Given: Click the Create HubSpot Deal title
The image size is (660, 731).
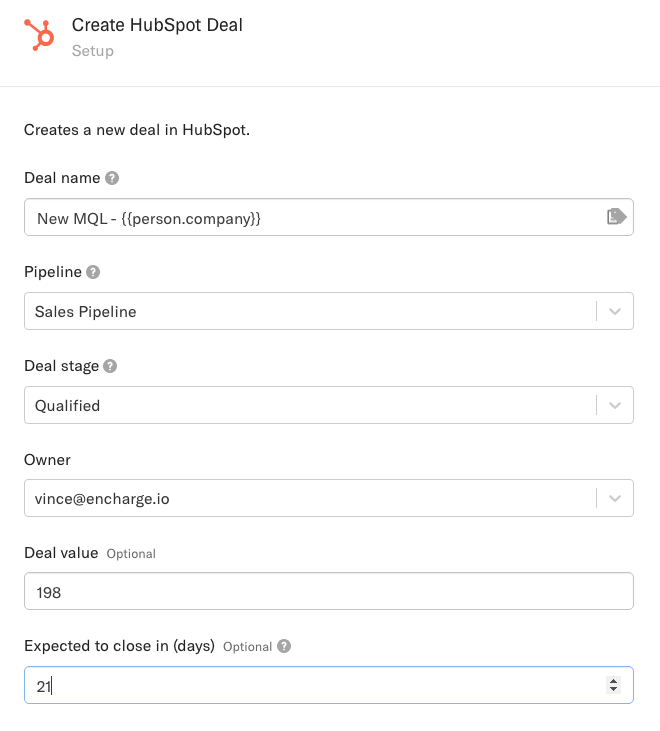Looking at the screenshot, I should [157, 25].
